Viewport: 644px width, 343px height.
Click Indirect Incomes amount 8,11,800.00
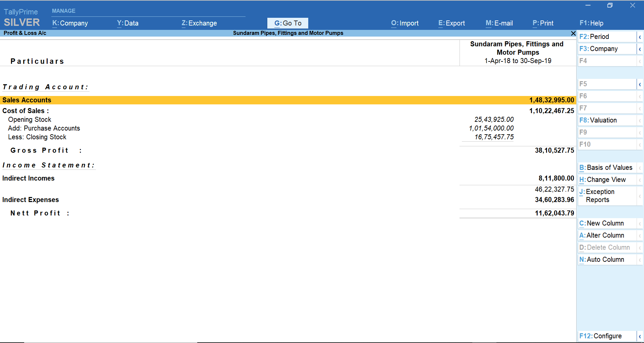556,178
